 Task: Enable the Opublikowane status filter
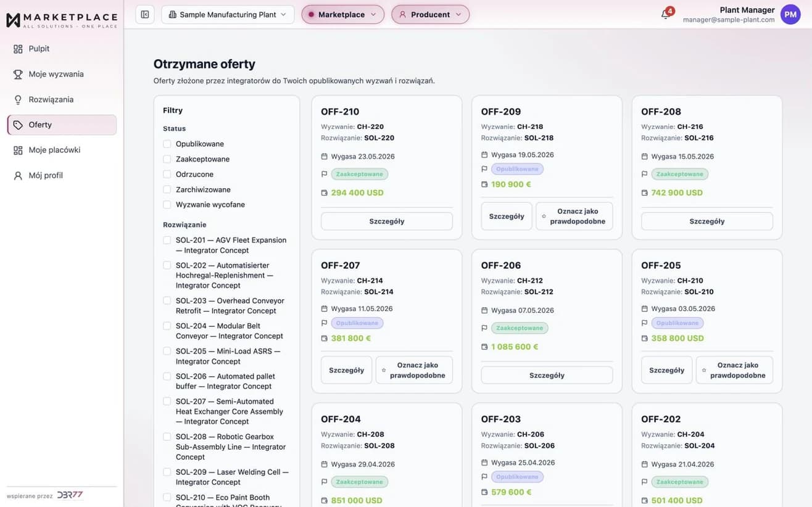click(x=167, y=144)
